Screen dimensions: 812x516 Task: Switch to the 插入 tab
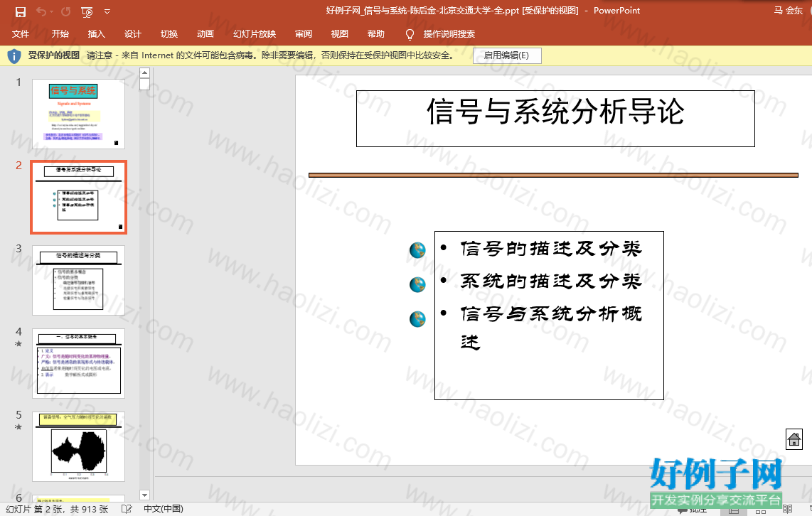click(x=96, y=33)
